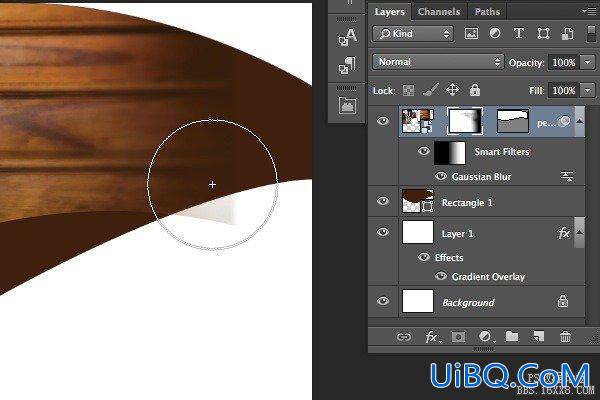
Task: Create a new layer icon
Action: pos(538,336)
